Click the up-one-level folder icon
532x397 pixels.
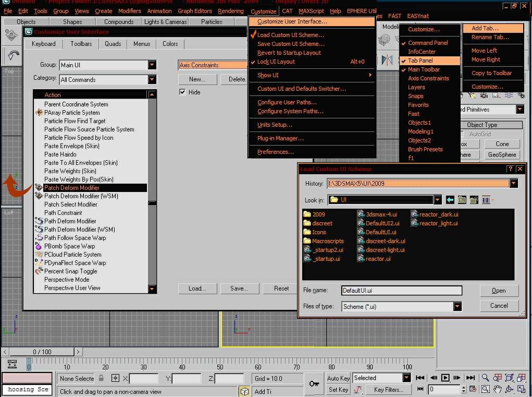coord(462,200)
